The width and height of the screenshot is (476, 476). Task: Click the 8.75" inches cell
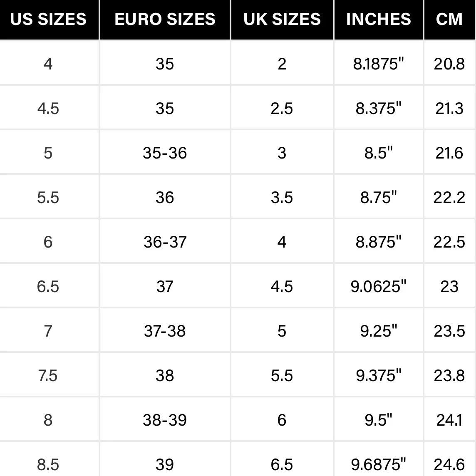coord(379,197)
